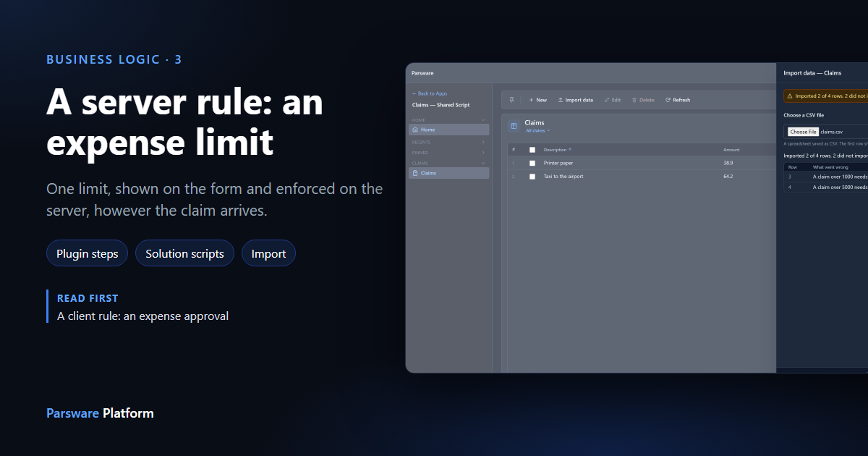Screen dimensions: 868x456
Task: Click the Choose File button
Action: 803,132
